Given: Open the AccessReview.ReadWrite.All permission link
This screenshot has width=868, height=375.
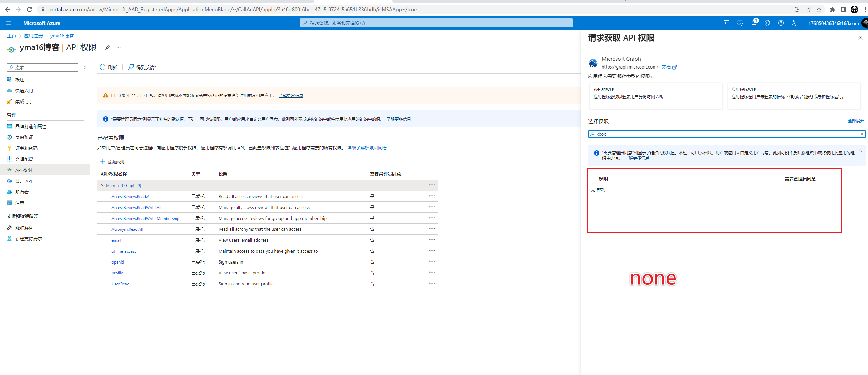Looking at the screenshot, I should [136, 208].
